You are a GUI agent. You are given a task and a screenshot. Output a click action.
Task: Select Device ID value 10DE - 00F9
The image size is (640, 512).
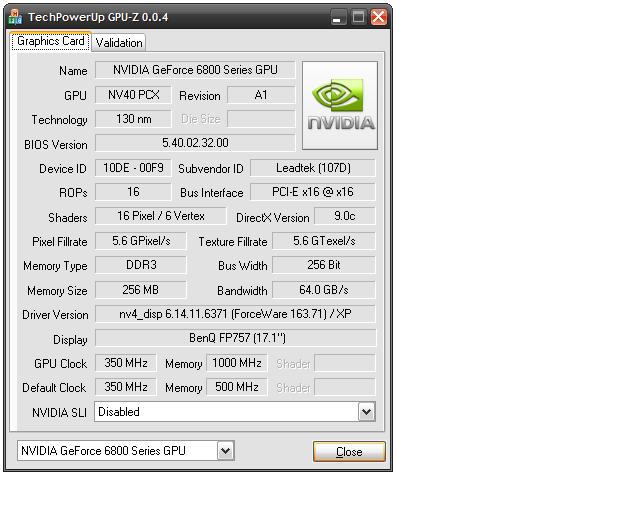pyautogui.click(x=133, y=168)
